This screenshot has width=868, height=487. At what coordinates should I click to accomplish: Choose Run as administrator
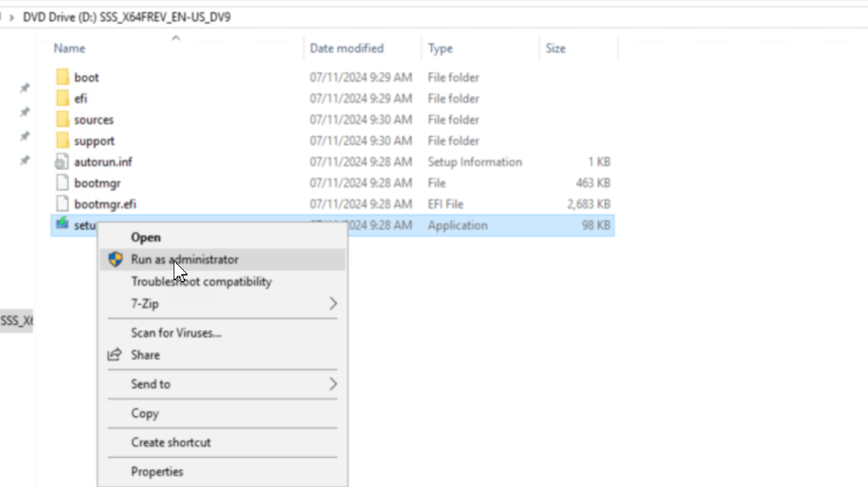coord(184,260)
